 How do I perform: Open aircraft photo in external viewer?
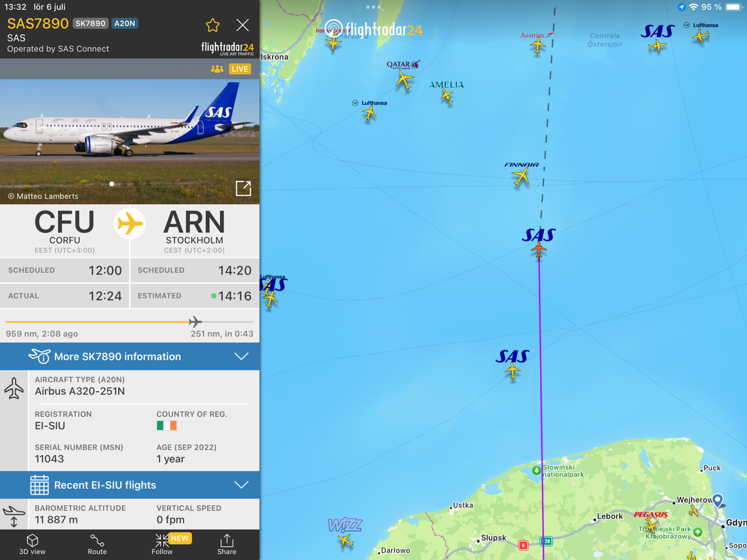[243, 188]
